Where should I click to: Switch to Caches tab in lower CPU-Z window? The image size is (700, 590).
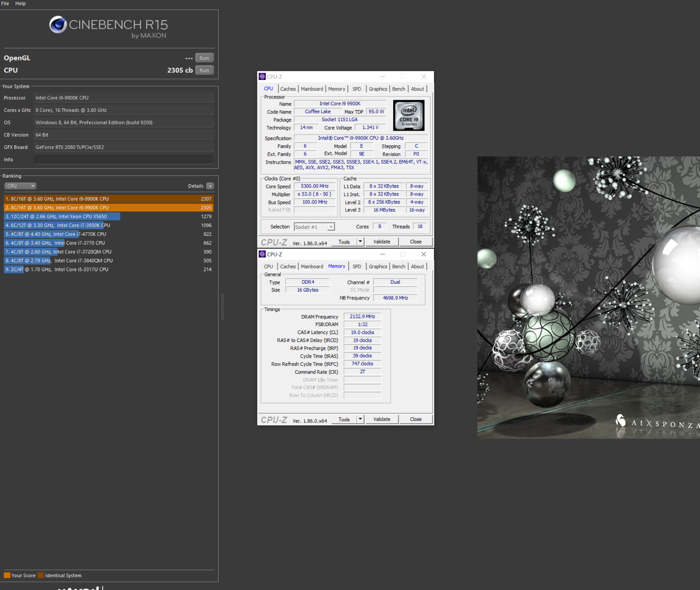[x=288, y=267]
